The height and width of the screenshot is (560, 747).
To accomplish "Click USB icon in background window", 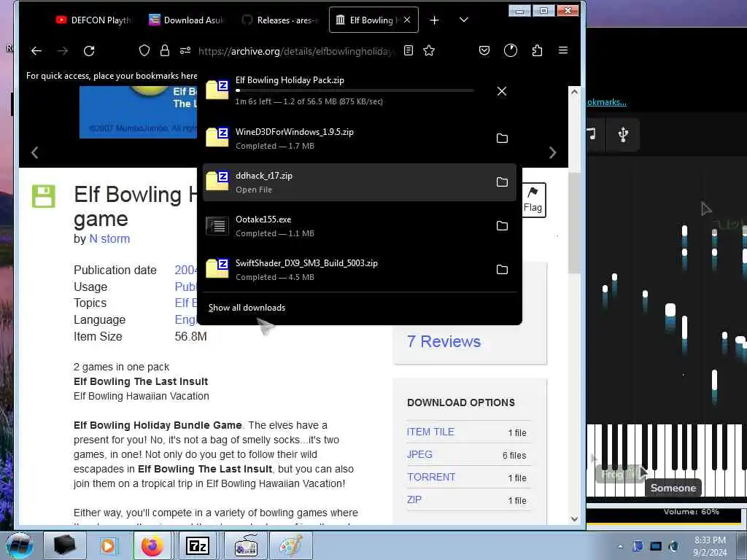I will point(623,134).
